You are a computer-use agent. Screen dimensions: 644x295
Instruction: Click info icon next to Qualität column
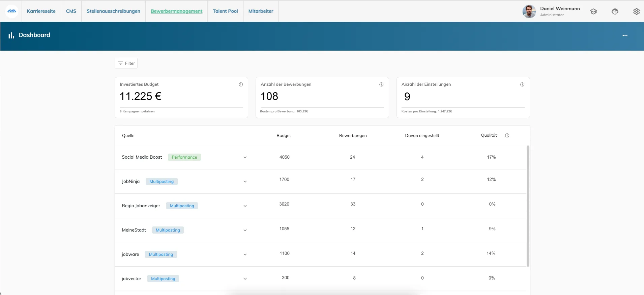click(507, 135)
